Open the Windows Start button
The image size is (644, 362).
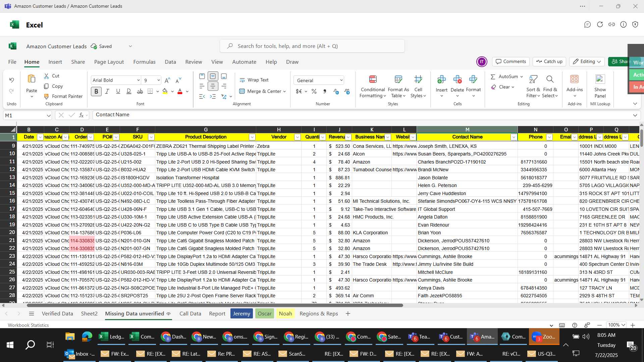pyautogui.click(x=10, y=345)
